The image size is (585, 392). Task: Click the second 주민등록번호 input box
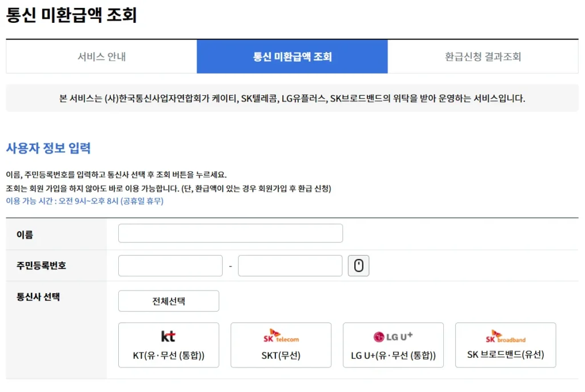click(290, 265)
